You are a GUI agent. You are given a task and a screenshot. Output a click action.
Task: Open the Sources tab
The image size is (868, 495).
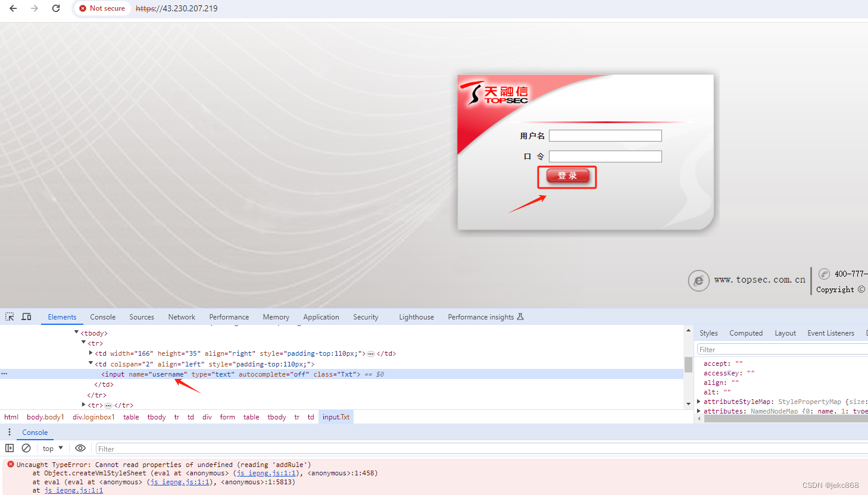[x=142, y=317]
